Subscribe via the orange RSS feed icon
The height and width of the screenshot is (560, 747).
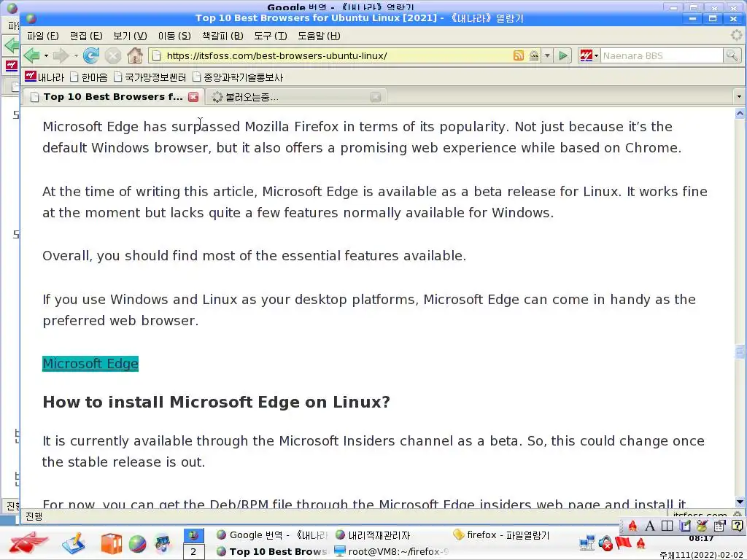[x=519, y=55]
